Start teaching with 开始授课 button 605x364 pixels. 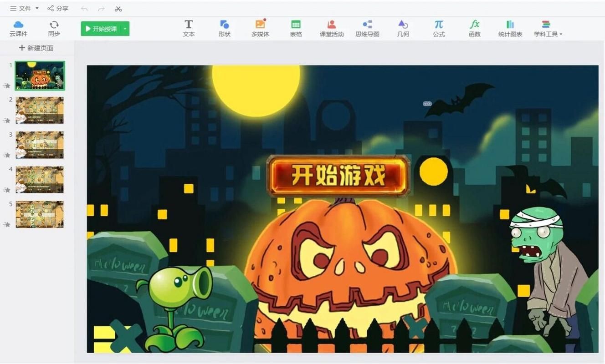pyautogui.click(x=101, y=28)
